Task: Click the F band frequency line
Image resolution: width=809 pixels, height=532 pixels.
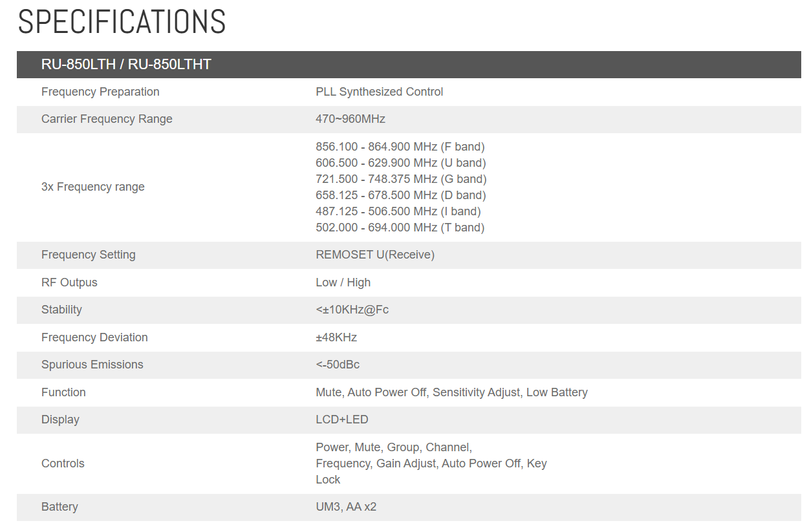Action: (400, 147)
